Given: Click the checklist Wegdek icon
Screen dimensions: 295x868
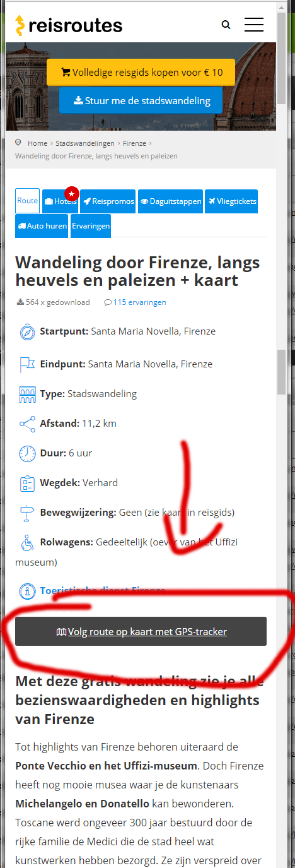Looking at the screenshot, I should [x=27, y=483].
